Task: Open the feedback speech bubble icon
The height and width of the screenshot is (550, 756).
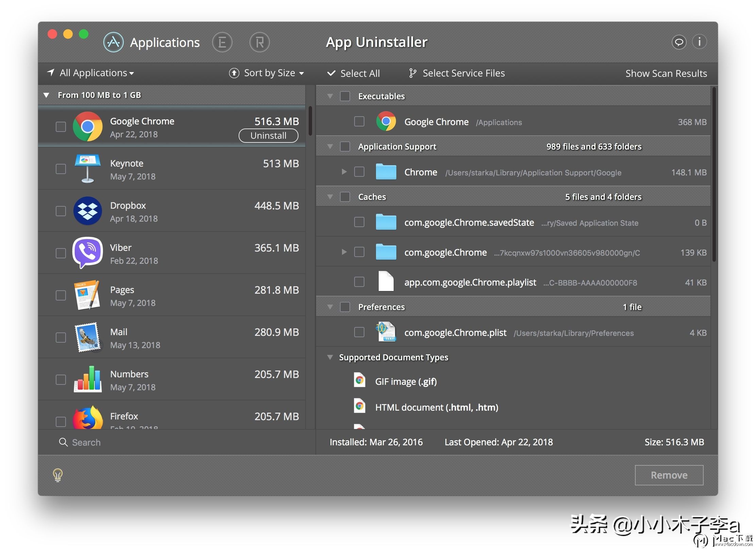Action: tap(678, 42)
